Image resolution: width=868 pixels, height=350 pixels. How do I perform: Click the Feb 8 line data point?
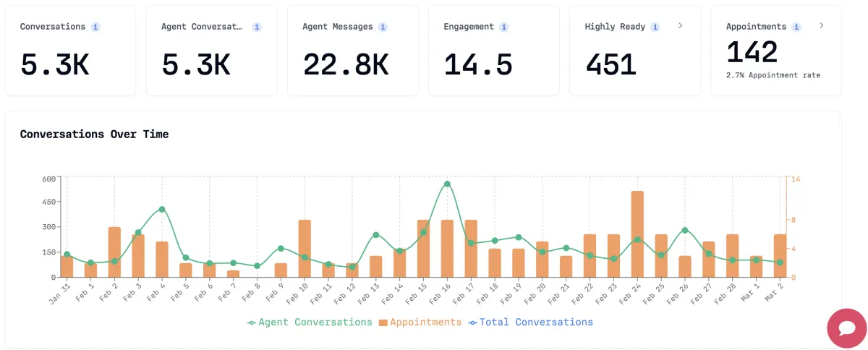pyautogui.click(x=257, y=266)
